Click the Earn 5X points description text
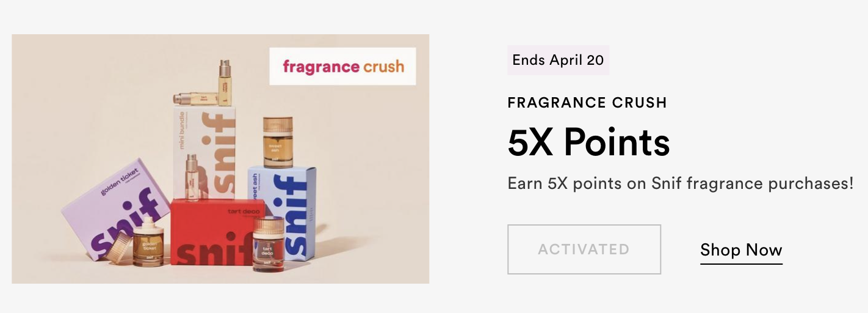 tap(681, 183)
